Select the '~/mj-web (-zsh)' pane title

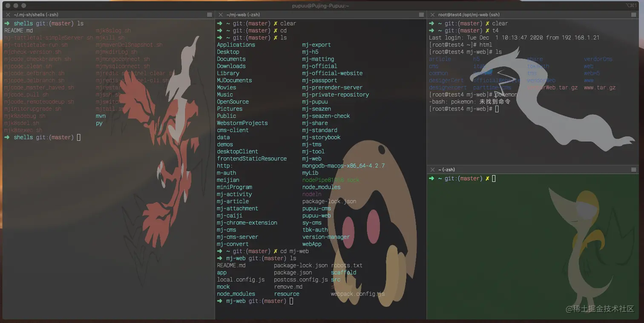(243, 15)
